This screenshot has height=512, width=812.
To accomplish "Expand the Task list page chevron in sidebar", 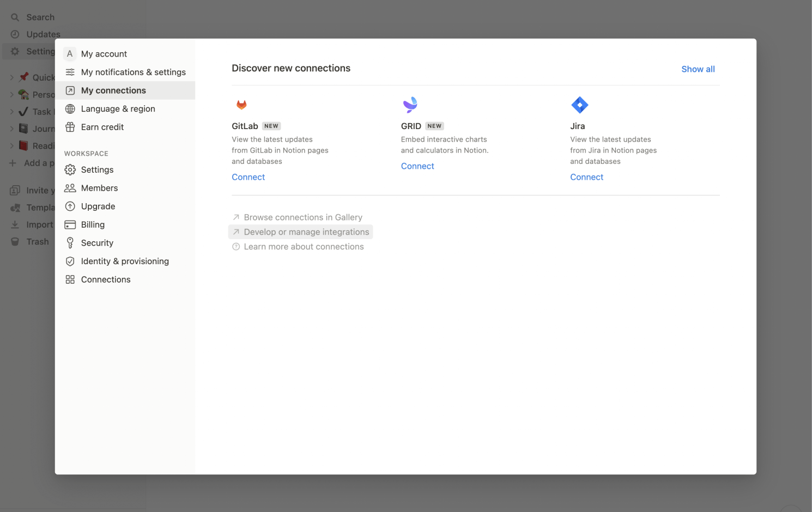I will [x=11, y=112].
